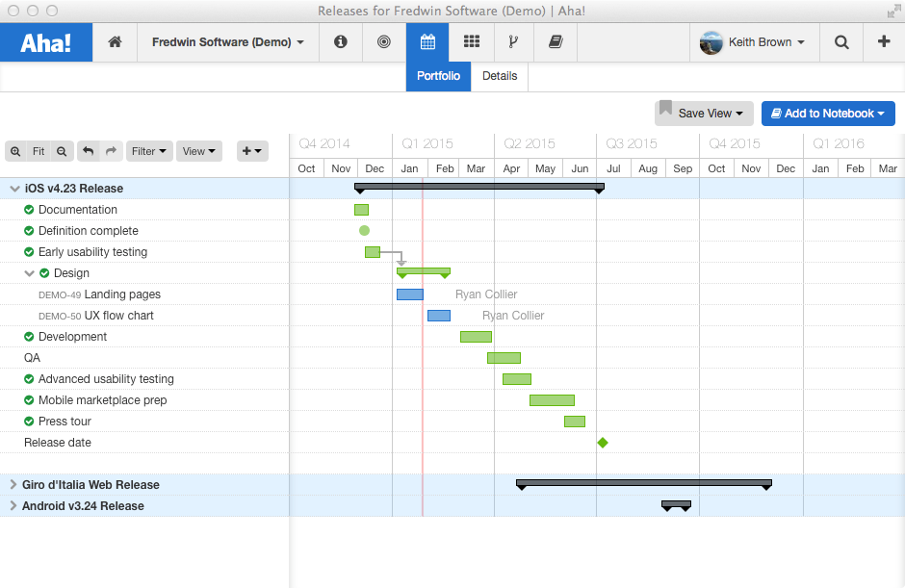Click the QA green bar
905x588 pixels.
click(x=504, y=358)
